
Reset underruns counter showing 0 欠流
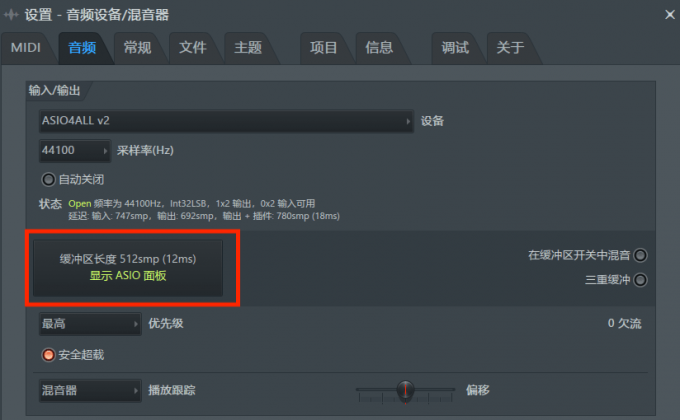(x=624, y=323)
